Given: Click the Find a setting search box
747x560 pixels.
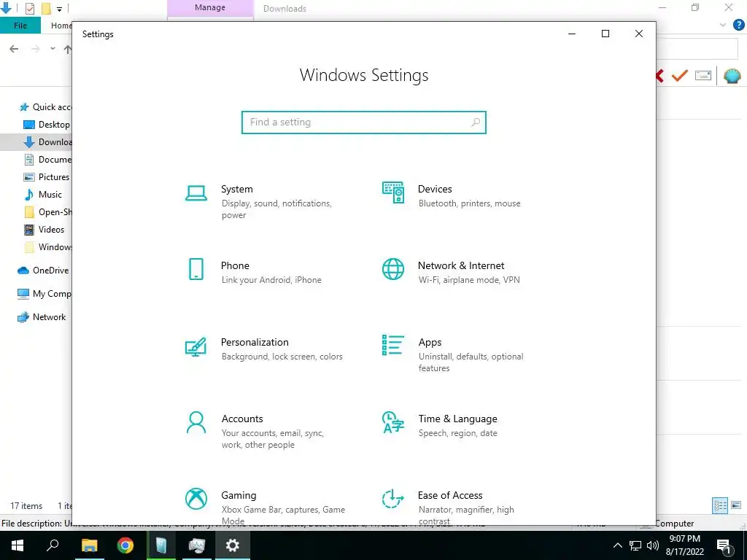Looking at the screenshot, I should (x=363, y=122).
